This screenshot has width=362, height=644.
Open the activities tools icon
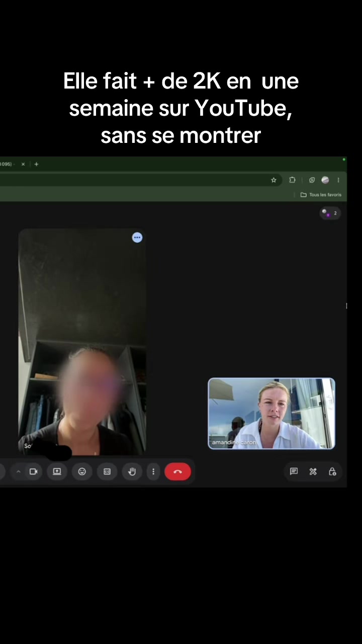click(x=313, y=471)
